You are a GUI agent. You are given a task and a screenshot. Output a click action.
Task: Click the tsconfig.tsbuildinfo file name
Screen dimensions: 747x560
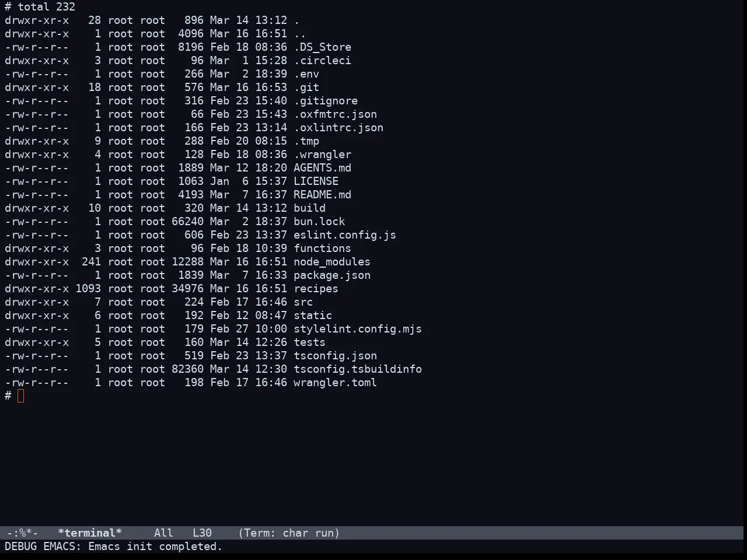(358, 369)
